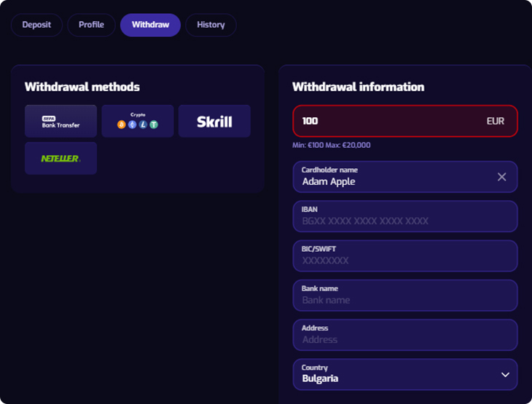Click the EUR currency label
This screenshot has width=532, height=404.
pos(496,121)
